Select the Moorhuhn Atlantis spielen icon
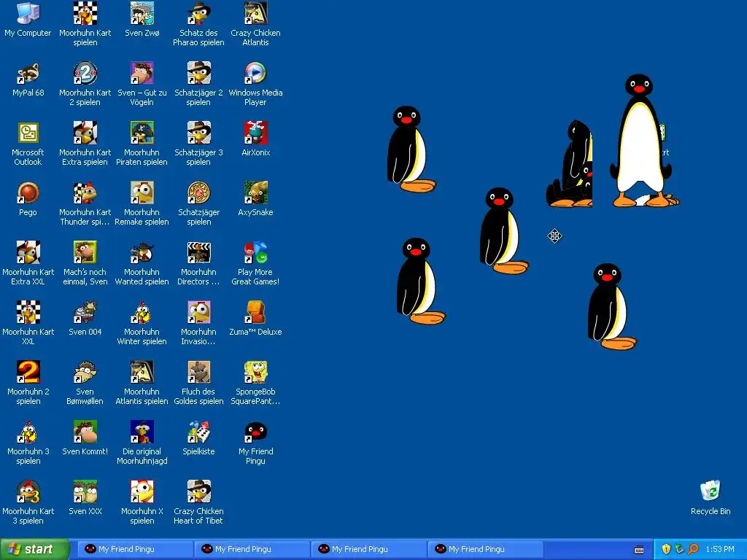The height and width of the screenshot is (560, 747). (142, 372)
